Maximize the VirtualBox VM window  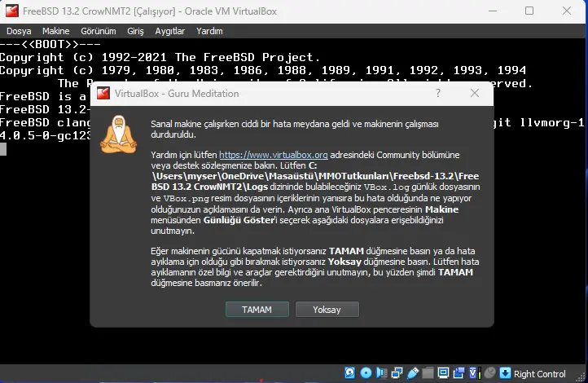(x=529, y=11)
